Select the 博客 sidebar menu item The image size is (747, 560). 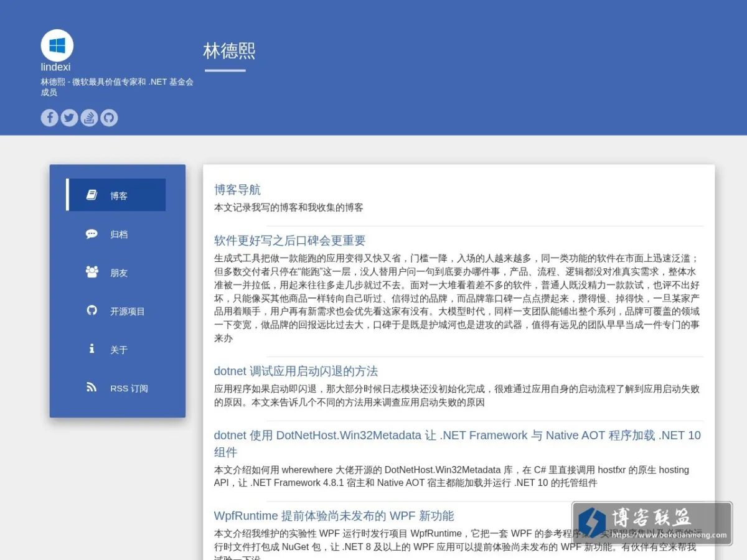click(116, 195)
